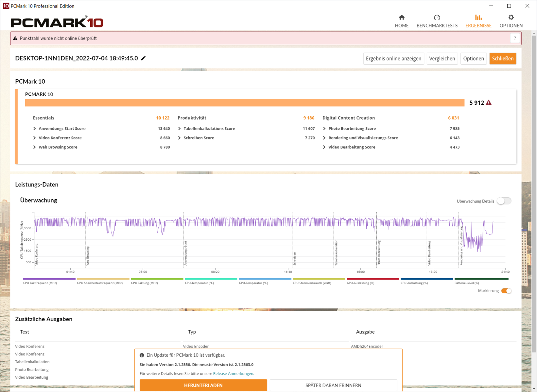This screenshot has height=392, width=537.
Task: Click Herunterladen to download the update
Action: point(203,385)
